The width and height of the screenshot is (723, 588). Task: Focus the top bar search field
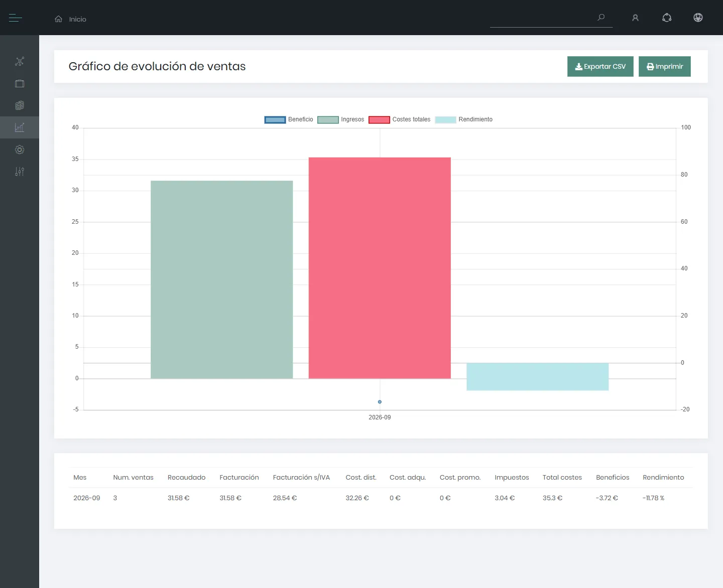click(551, 18)
